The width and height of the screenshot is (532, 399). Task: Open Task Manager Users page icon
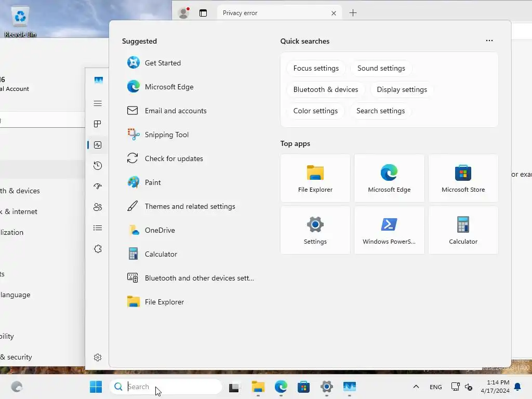click(x=98, y=207)
